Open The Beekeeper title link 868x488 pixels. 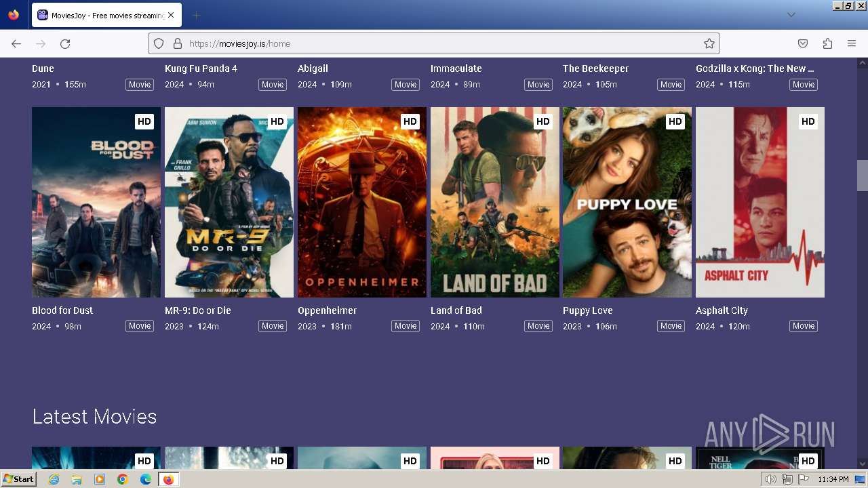tap(596, 68)
